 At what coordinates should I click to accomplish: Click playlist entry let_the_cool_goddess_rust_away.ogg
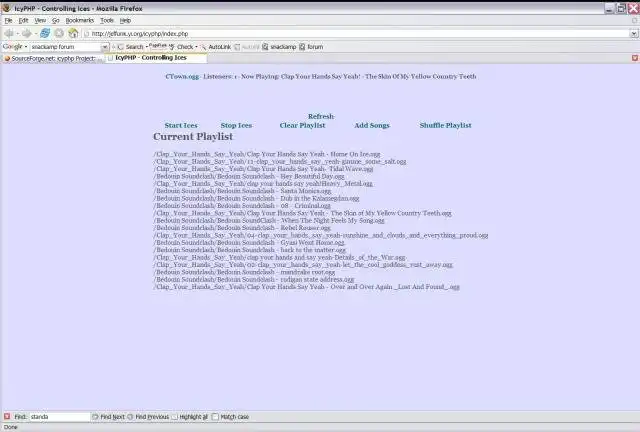click(x=303, y=265)
